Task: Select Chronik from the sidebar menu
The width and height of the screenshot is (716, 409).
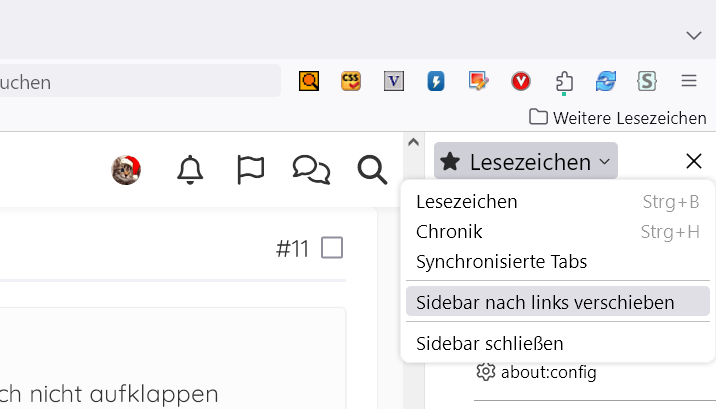Action: coord(449,232)
